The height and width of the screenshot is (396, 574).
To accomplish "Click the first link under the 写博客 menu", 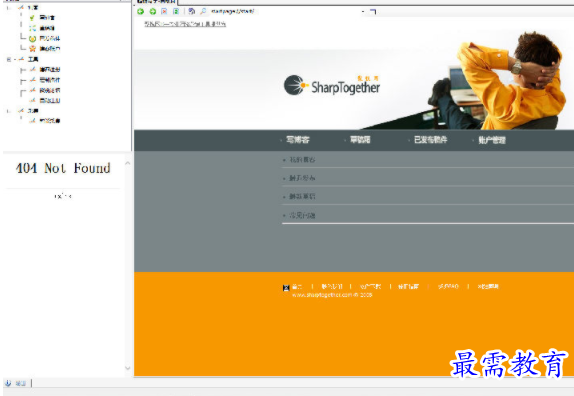I will click(302, 160).
